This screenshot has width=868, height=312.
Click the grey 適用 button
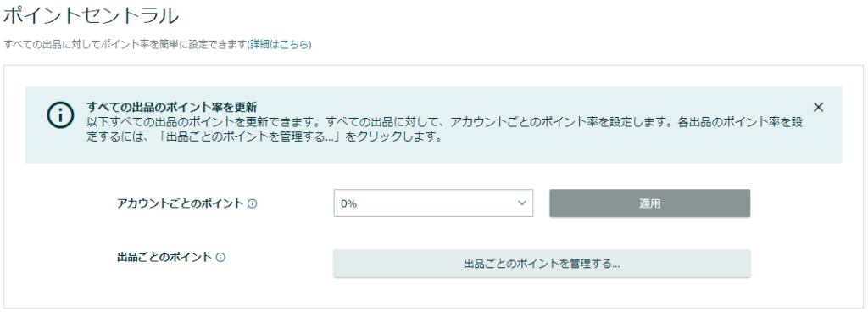[x=650, y=203]
